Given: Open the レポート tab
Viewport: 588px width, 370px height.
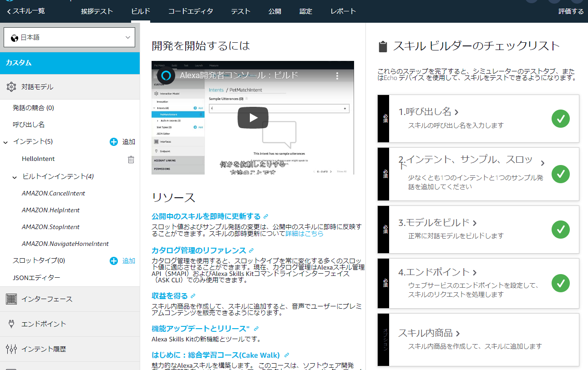Looking at the screenshot, I should (x=343, y=11).
